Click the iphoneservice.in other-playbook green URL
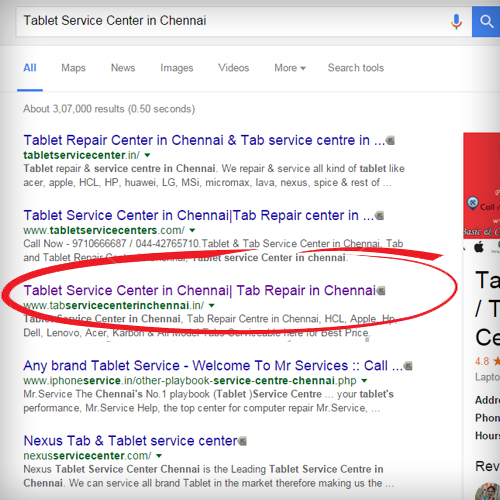 pyautogui.click(x=190, y=381)
